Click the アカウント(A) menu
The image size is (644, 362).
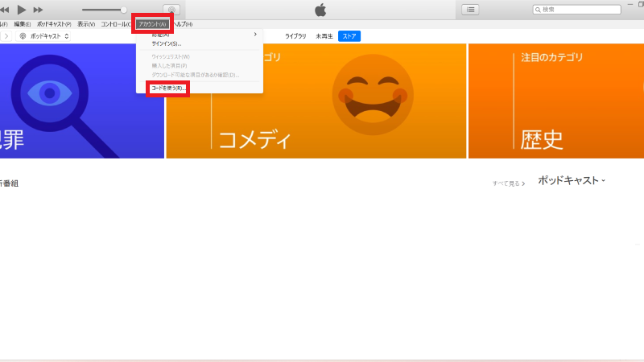pyautogui.click(x=152, y=24)
